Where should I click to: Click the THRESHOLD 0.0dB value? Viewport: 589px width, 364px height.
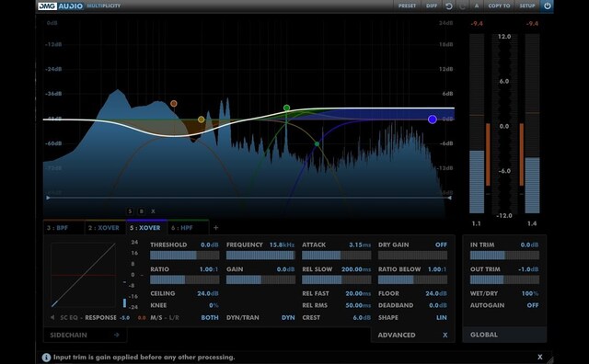[x=209, y=245]
